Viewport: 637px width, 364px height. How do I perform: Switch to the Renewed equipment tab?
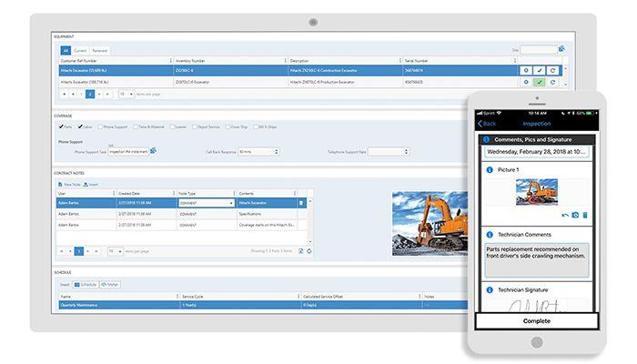pyautogui.click(x=99, y=51)
